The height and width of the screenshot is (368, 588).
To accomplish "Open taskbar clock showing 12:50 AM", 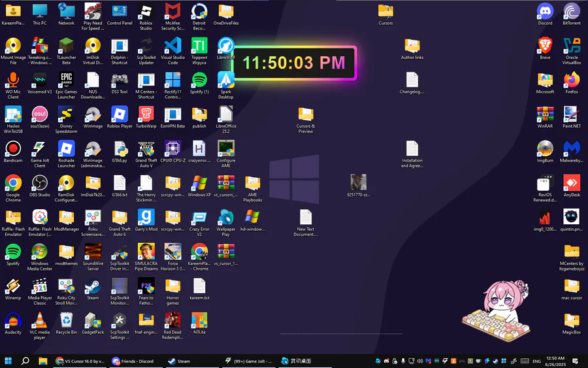I will point(555,361).
